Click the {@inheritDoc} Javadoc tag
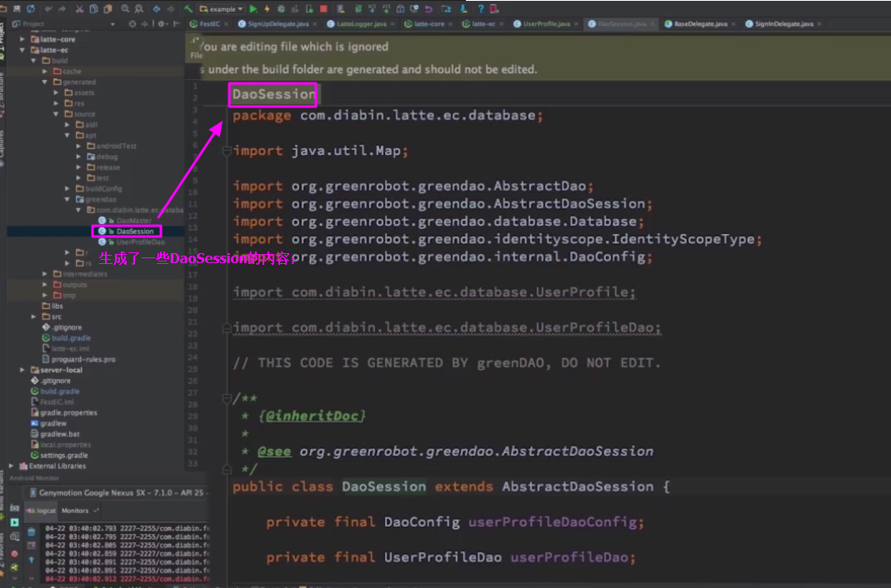The width and height of the screenshot is (891, 588). pos(313,416)
